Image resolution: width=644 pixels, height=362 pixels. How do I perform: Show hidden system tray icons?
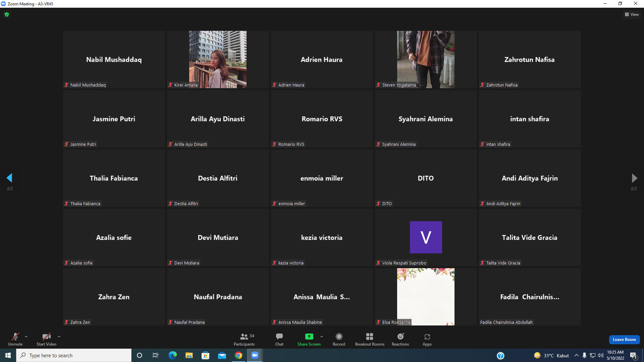pos(576,355)
